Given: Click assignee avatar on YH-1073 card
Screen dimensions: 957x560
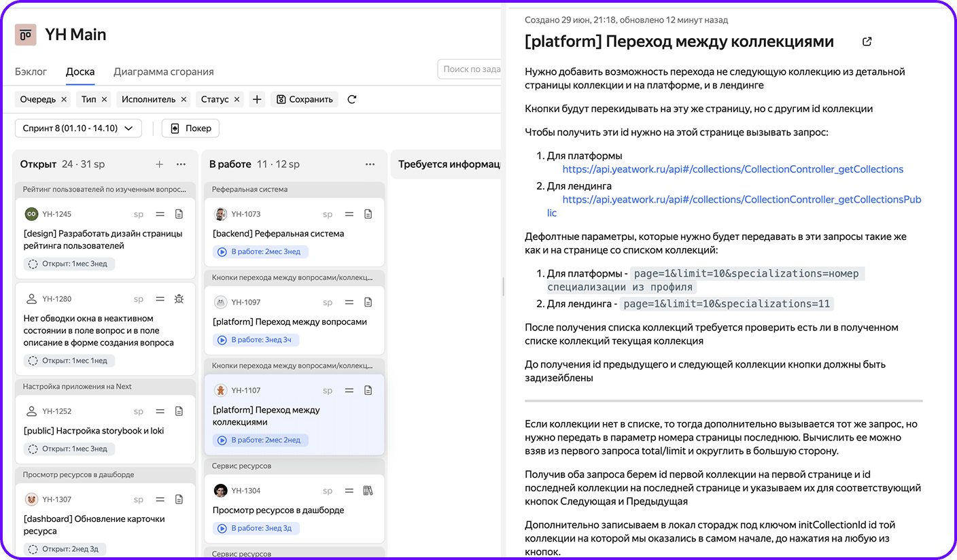Looking at the screenshot, I should [220, 214].
